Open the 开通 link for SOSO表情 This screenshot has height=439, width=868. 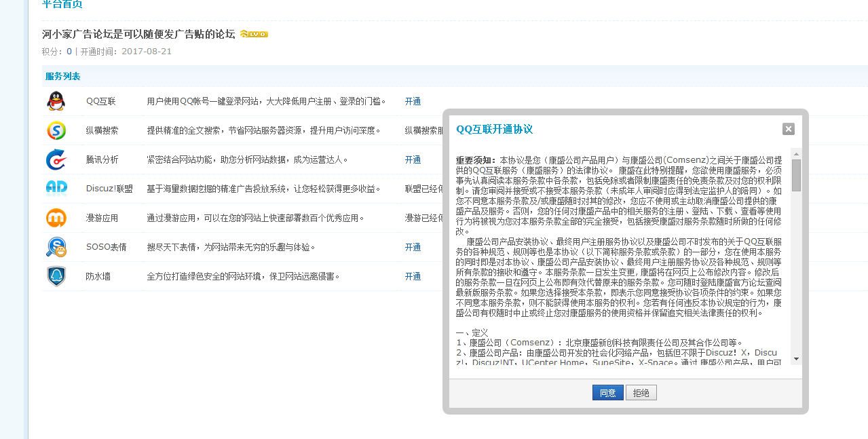[x=413, y=248]
